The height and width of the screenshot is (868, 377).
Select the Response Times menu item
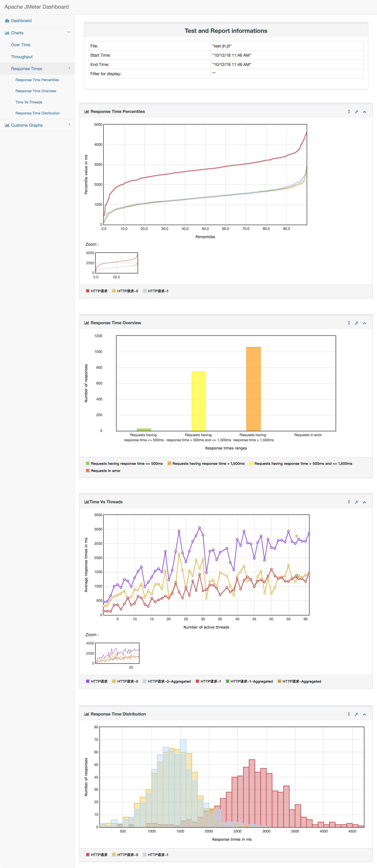coord(27,69)
